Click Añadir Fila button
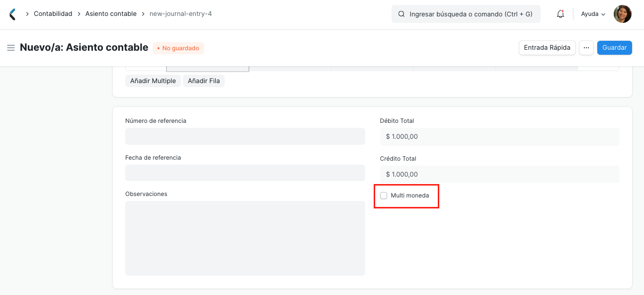This screenshot has height=295, width=644. point(204,81)
